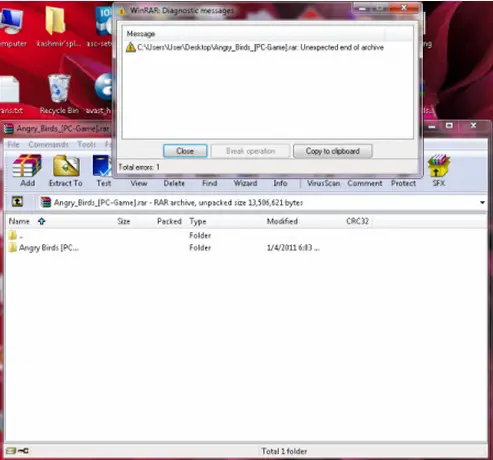
Task: Click the View toolbar button label
Action: tap(139, 183)
